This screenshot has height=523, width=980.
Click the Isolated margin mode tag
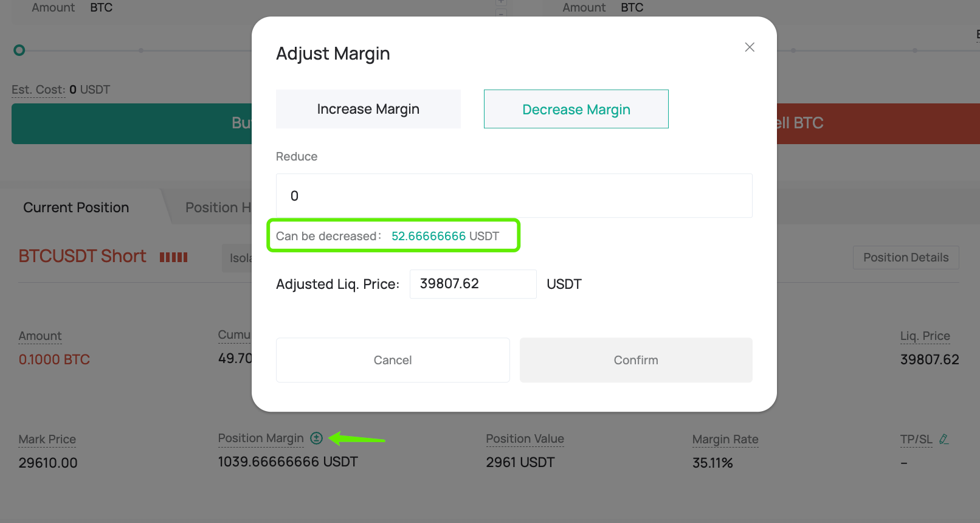(237, 258)
